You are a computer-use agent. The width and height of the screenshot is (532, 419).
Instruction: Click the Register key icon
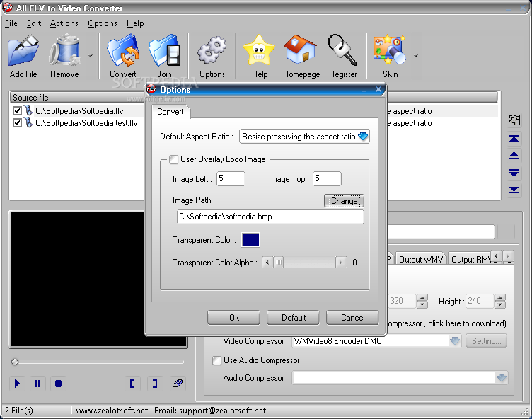click(342, 50)
